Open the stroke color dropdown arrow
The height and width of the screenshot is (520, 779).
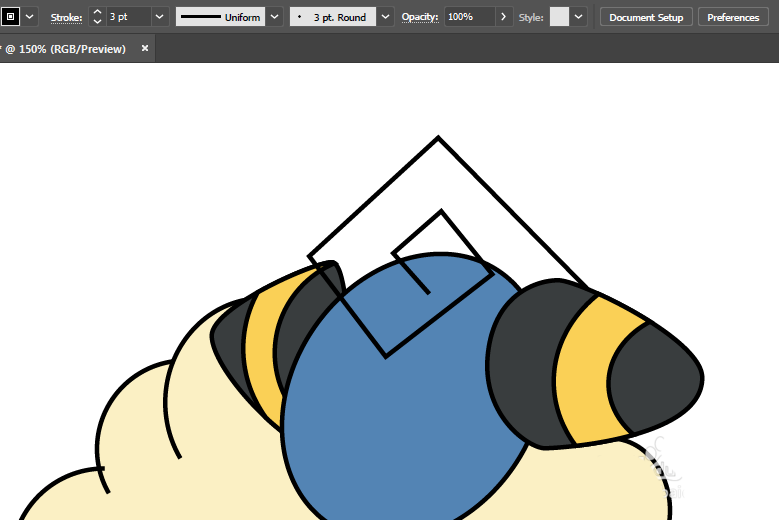point(30,17)
